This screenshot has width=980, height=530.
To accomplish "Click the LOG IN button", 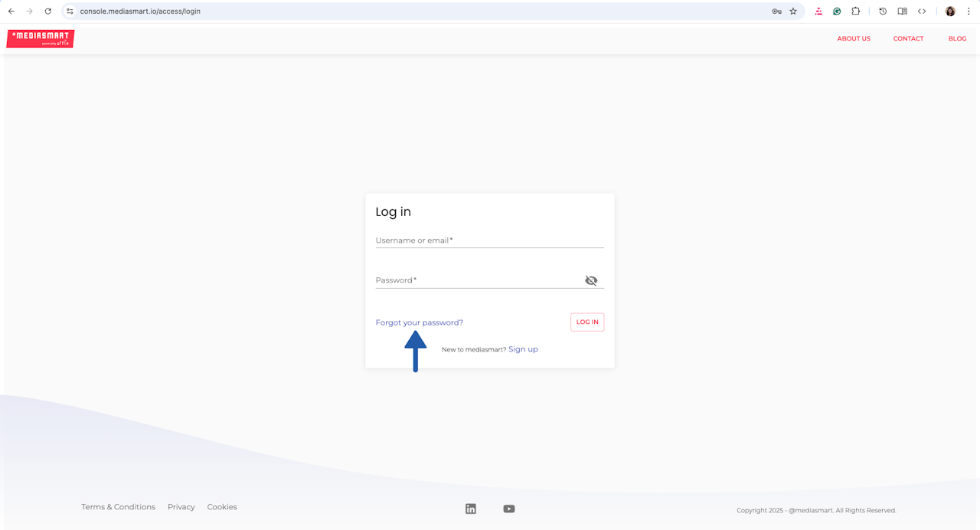I will (x=587, y=322).
